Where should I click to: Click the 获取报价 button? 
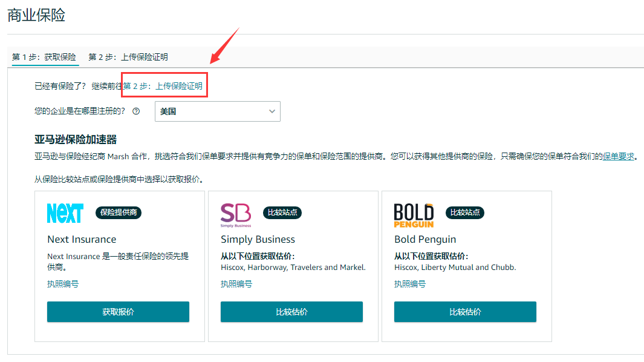click(x=119, y=312)
